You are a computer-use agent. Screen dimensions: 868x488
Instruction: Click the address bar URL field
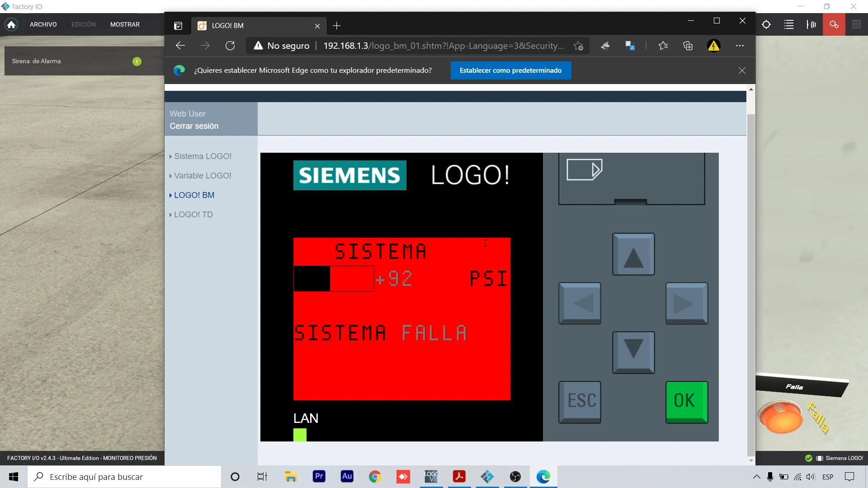pyautogui.click(x=443, y=46)
